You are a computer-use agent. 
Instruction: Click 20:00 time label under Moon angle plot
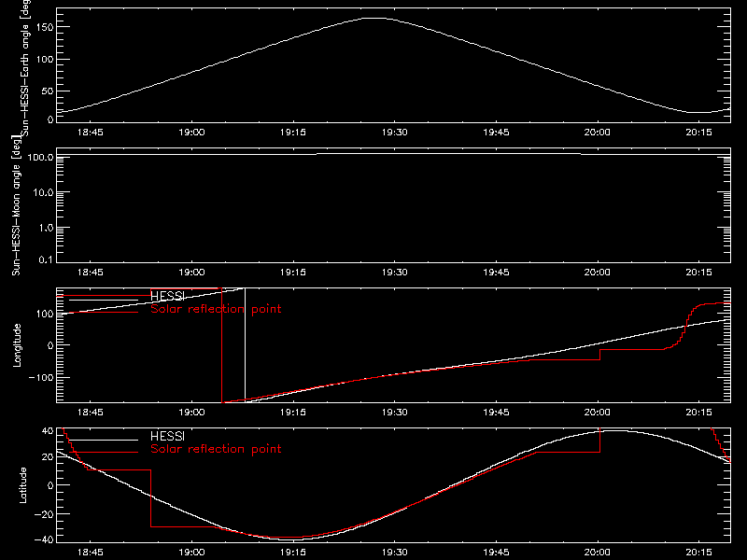click(598, 273)
